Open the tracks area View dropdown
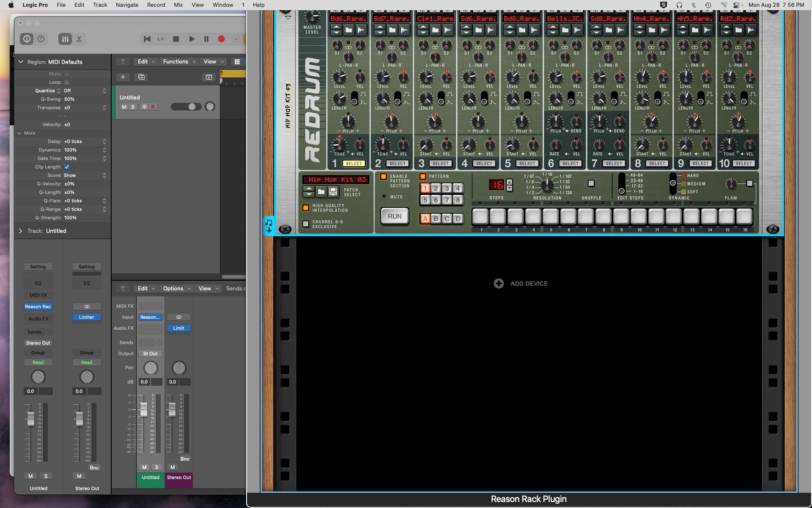 (214, 62)
